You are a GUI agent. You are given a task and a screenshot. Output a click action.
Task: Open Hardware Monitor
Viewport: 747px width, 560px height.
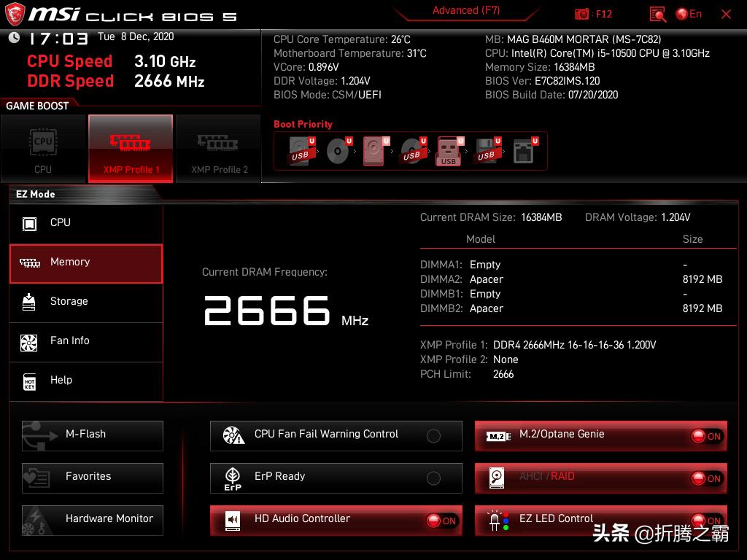point(93,520)
